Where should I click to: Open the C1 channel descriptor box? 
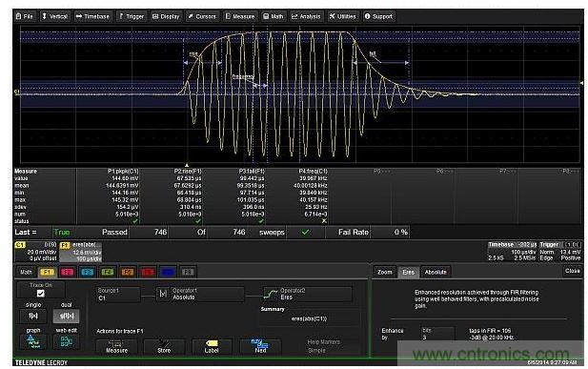[x=36, y=252]
